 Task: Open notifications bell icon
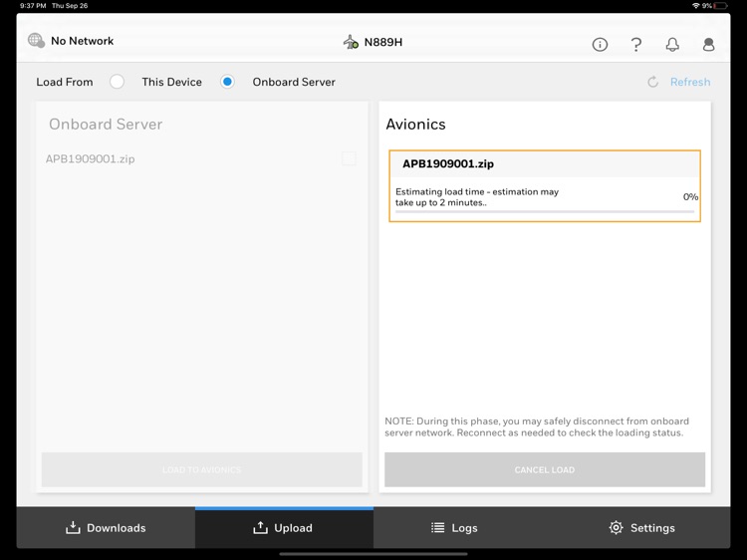coord(672,44)
